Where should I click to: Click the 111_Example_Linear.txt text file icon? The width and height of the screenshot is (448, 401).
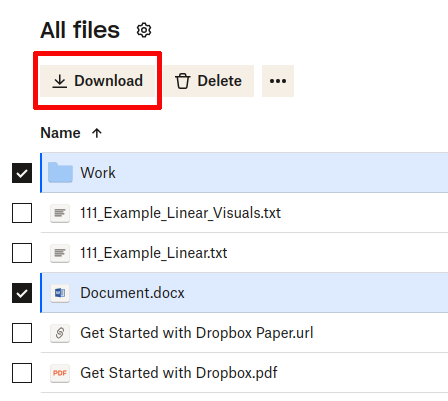pos(60,253)
